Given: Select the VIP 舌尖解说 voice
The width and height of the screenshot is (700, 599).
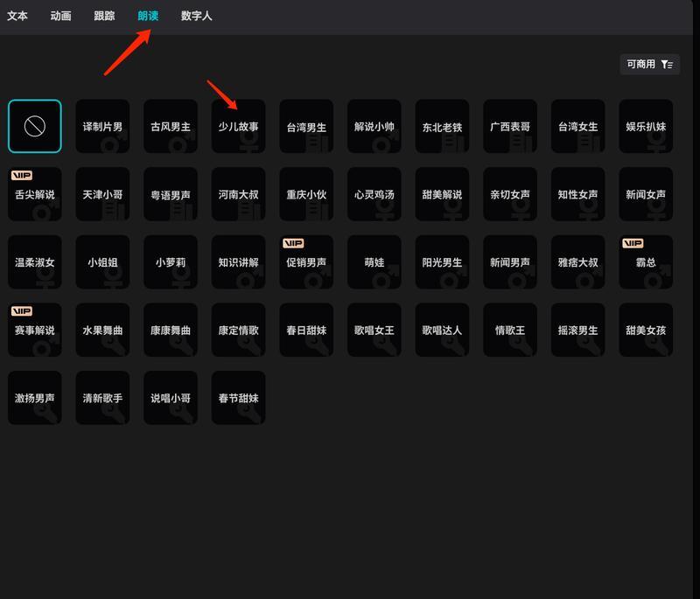Looking at the screenshot, I should [35, 194].
